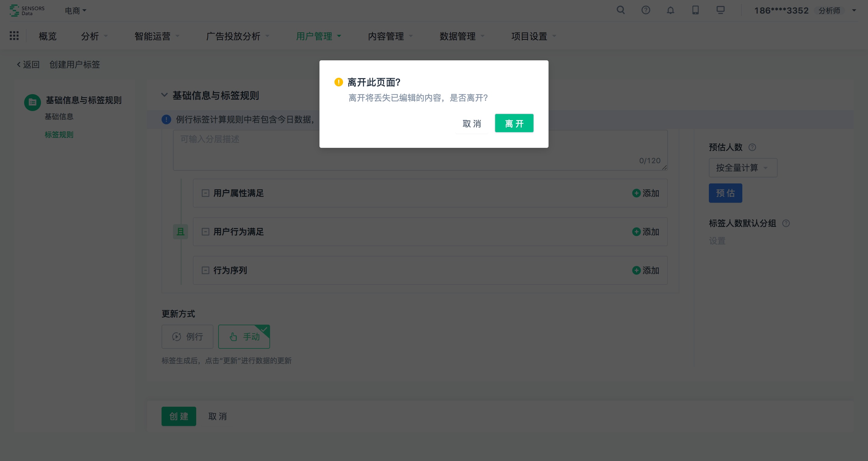868x461 pixels.
Task: Click 取消 button in the dialog
Action: [472, 123]
